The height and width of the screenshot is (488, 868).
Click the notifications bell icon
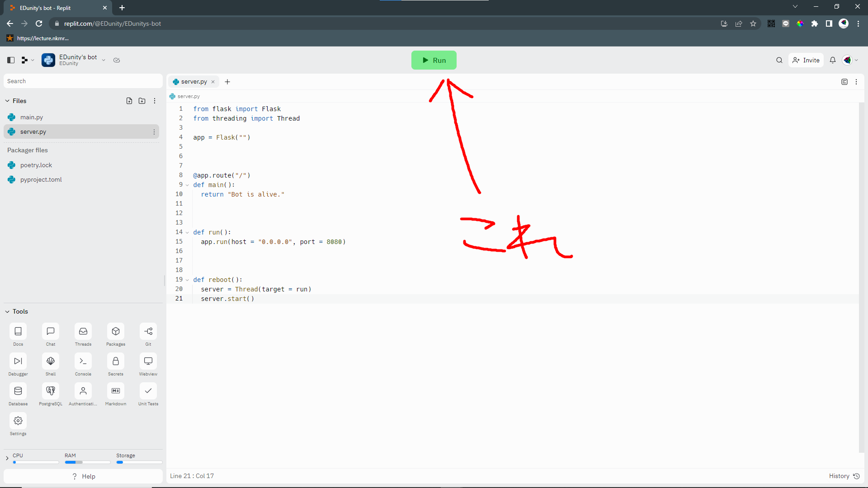[x=833, y=60]
